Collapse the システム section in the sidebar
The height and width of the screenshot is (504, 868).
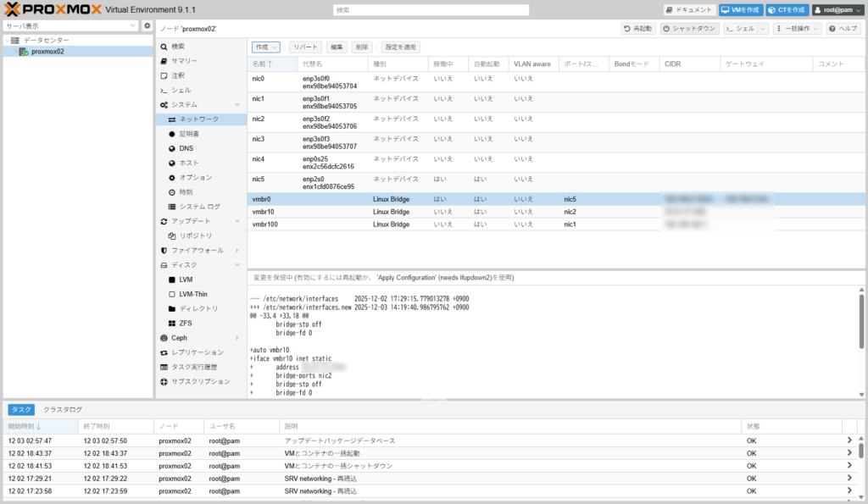point(237,105)
